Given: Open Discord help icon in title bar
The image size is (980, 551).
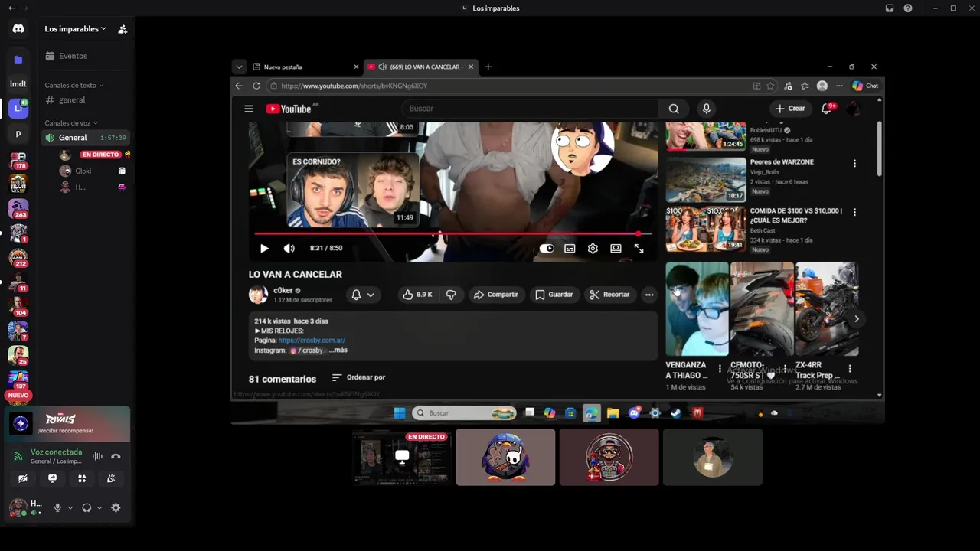Looking at the screenshot, I should coord(908,8).
